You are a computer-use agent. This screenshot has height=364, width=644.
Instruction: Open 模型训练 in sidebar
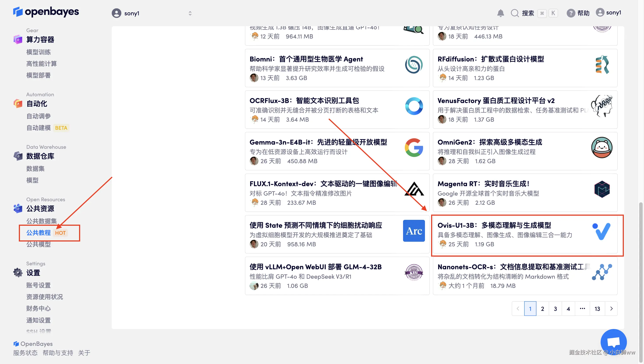39,52
